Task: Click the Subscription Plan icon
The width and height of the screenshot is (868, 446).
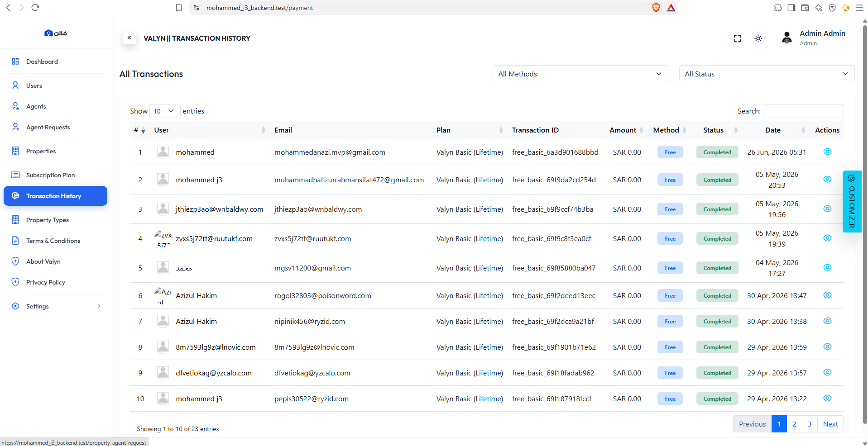Action: pos(15,175)
